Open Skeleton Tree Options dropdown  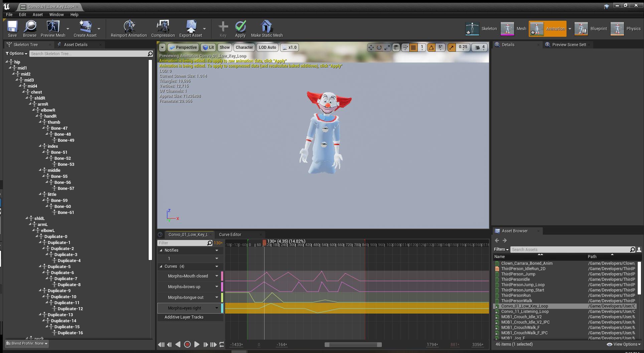coord(16,53)
